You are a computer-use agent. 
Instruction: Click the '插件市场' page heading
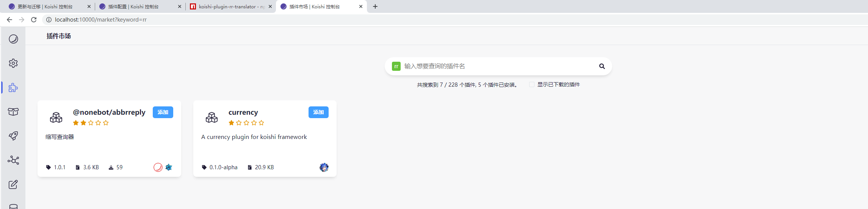59,36
